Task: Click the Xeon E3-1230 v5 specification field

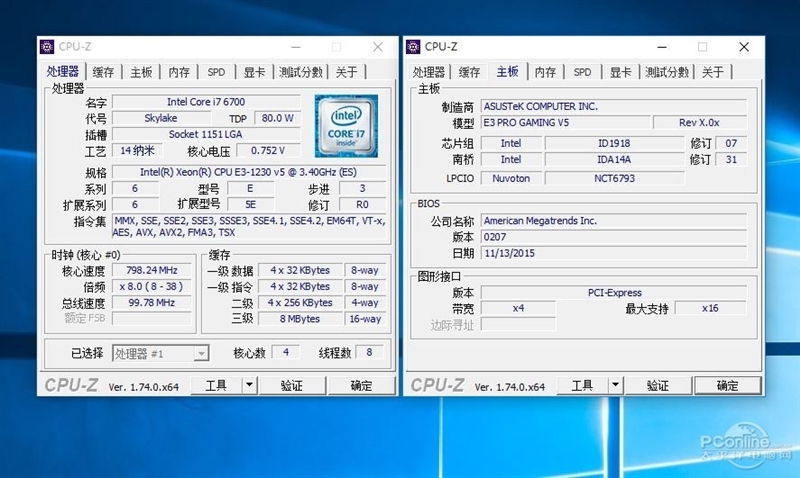Action: pos(249,172)
